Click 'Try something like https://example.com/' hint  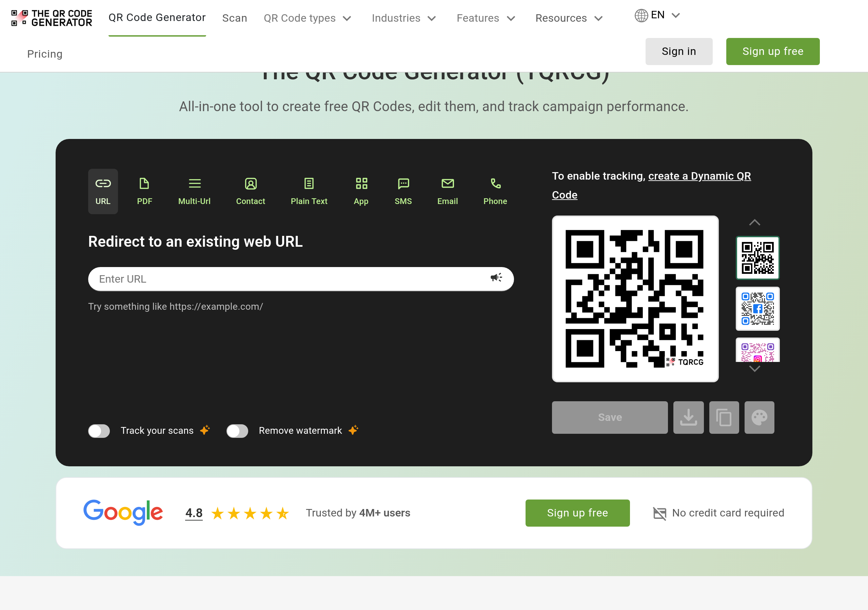pyautogui.click(x=175, y=306)
